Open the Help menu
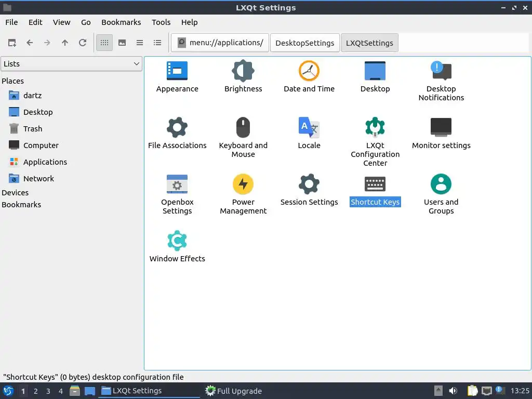This screenshot has height=399, width=532. pyautogui.click(x=189, y=22)
